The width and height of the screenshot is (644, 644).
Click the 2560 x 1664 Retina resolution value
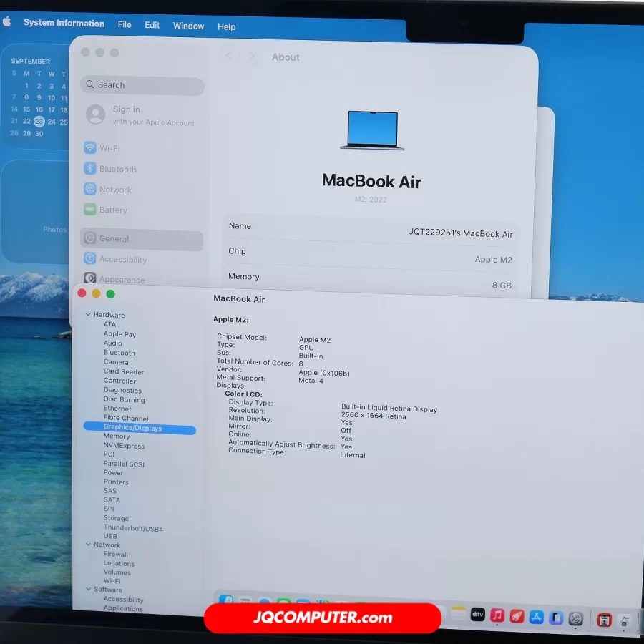(x=374, y=416)
